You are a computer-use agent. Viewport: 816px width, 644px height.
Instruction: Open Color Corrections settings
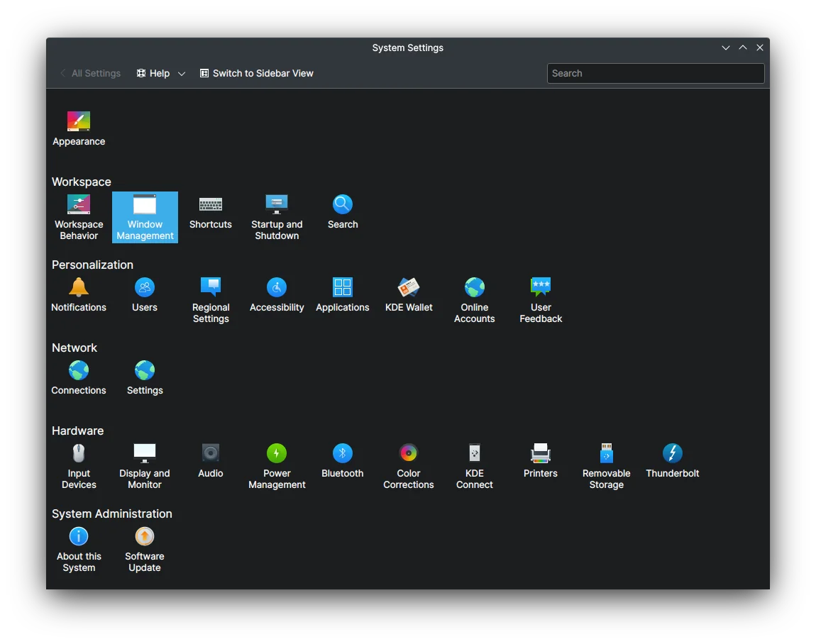(x=409, y=467)
